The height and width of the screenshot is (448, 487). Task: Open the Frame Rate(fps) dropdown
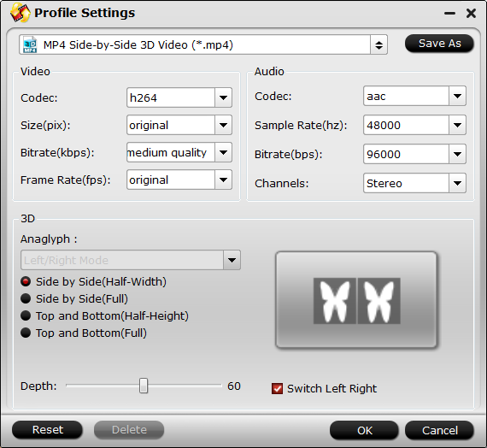point(223,180)
